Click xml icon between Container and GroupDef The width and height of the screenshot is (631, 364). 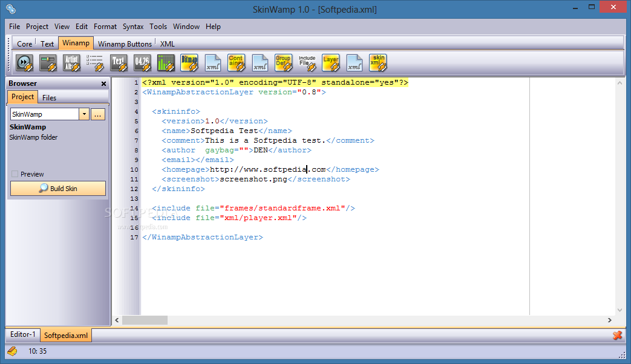[x=260, y=63]
